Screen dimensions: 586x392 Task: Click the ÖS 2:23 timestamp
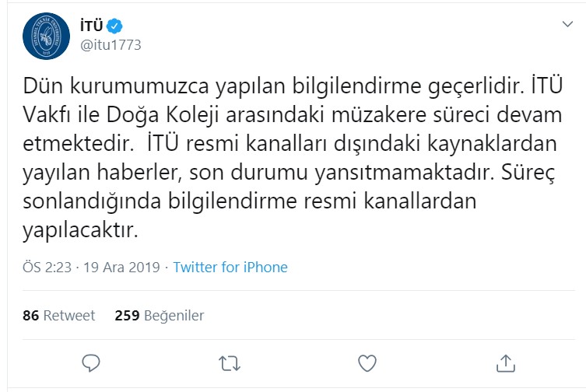(47, 267)
